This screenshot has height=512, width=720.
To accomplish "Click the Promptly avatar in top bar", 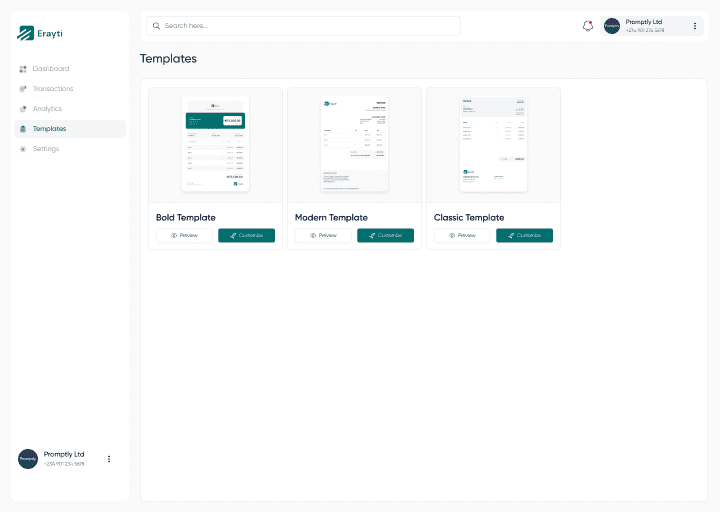I will [612, 26].
